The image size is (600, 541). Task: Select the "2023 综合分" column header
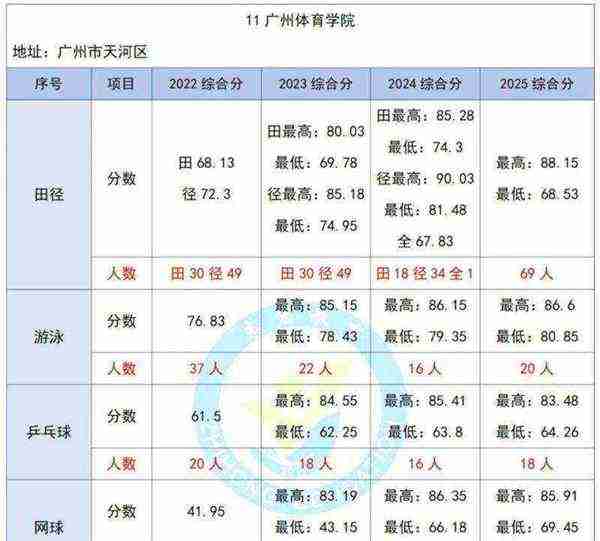coord(315,83)
